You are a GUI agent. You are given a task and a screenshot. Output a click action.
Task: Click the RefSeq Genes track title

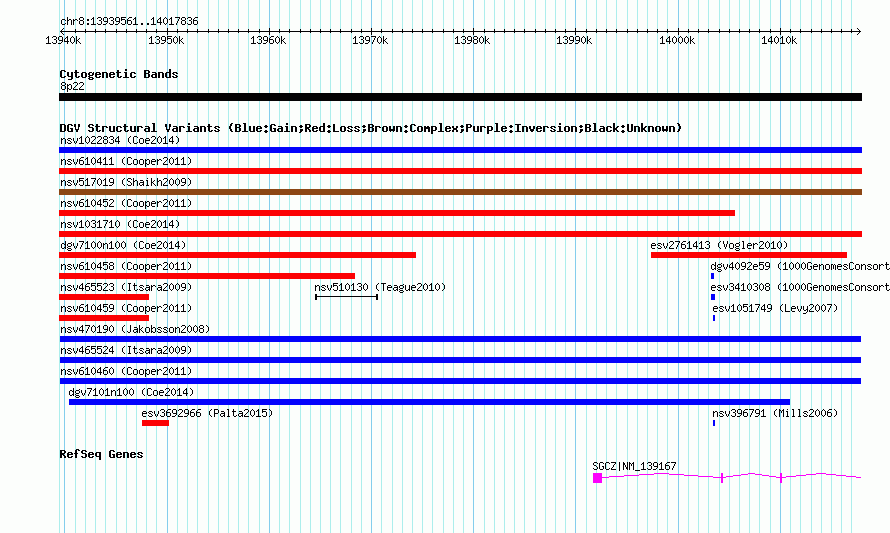(x=101, y=454)
